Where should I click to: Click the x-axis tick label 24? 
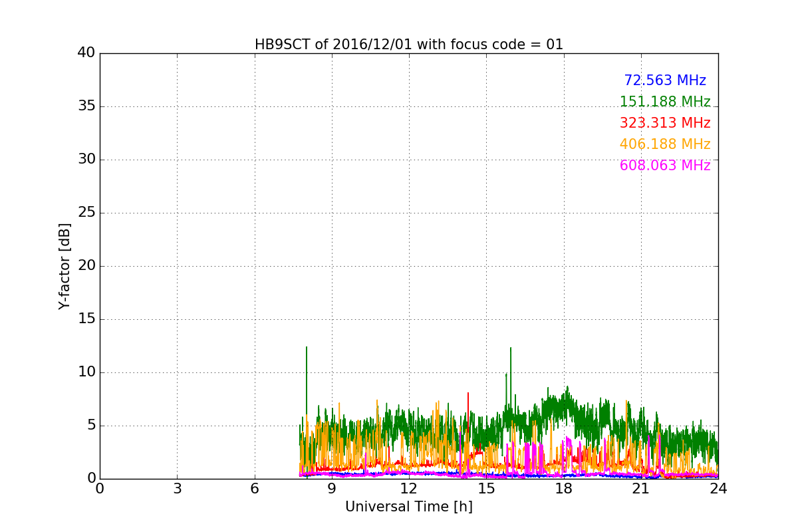tap(718, 489)
